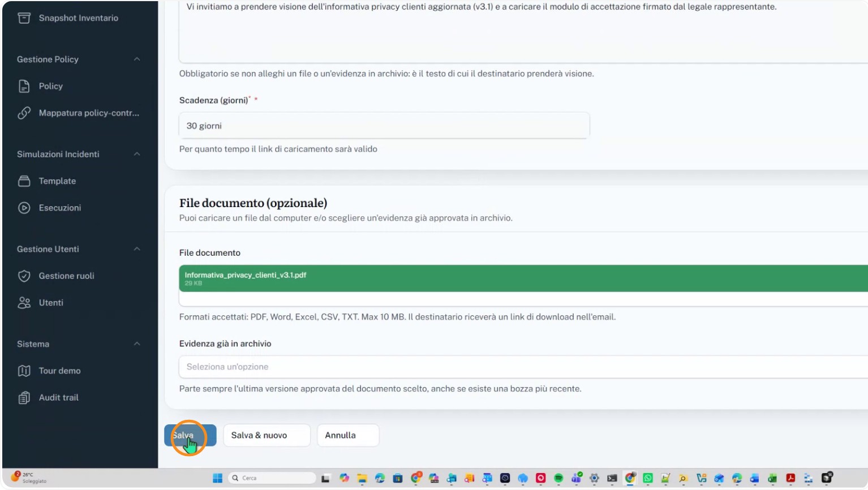Click the Policy document icon
Viewport: 868px width, 490px height.
point(24,86)
